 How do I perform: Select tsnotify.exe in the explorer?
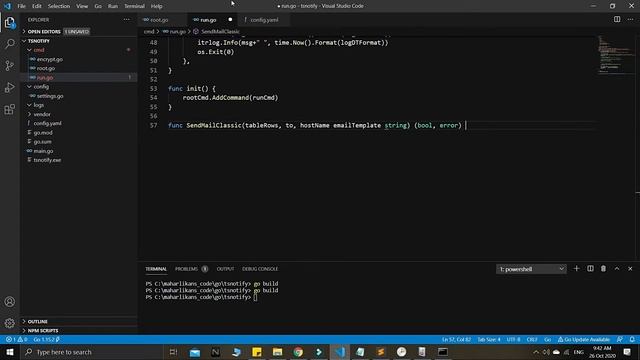click(47, 160)
